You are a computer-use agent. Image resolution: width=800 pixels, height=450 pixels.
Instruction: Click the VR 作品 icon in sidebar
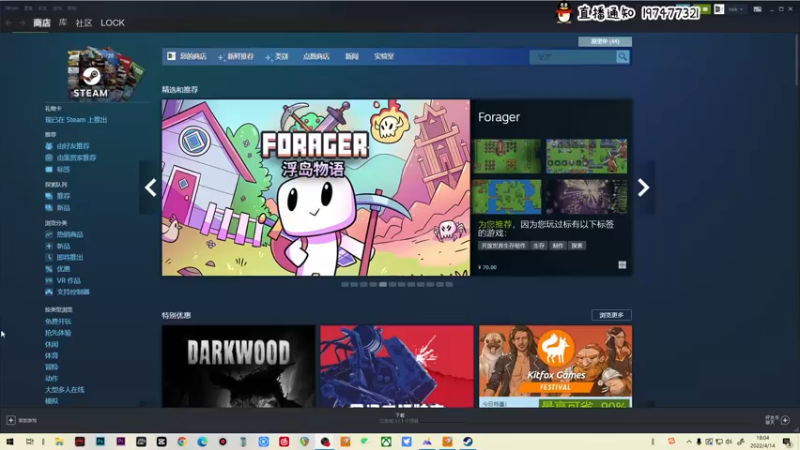point(49,281)
